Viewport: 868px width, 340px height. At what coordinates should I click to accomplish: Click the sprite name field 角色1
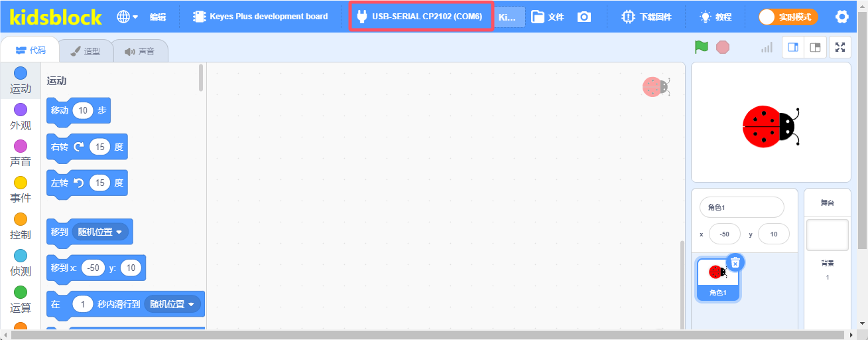742,207
